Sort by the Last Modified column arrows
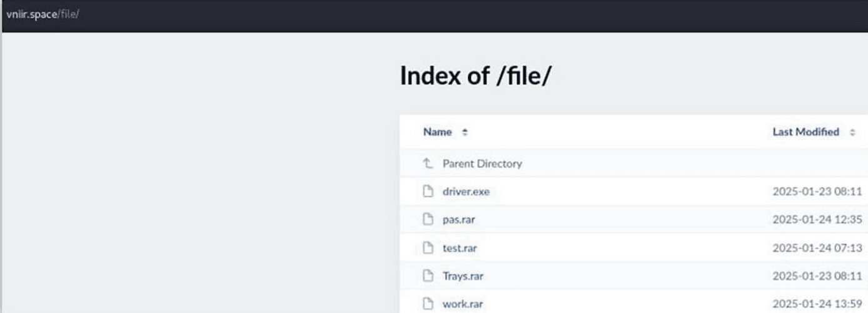This screenshot has height=313, width=868. pyautogui.click(x=852, y=132)
